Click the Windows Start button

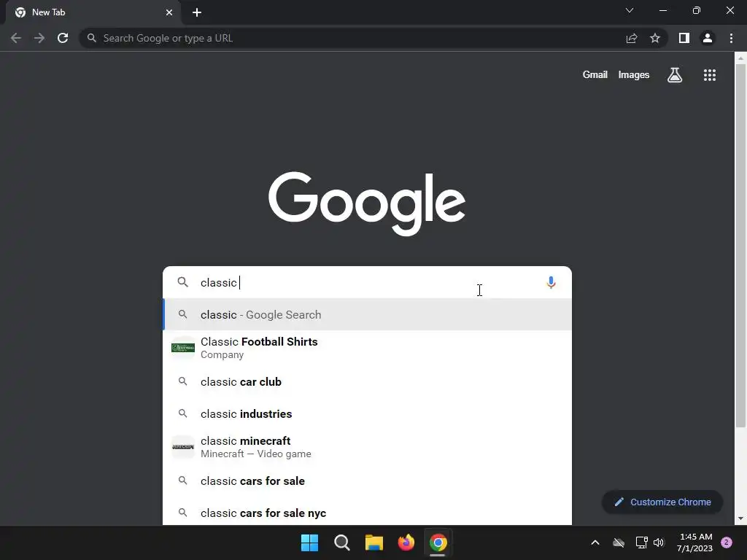pyautogui.click(x=309, y=542)
